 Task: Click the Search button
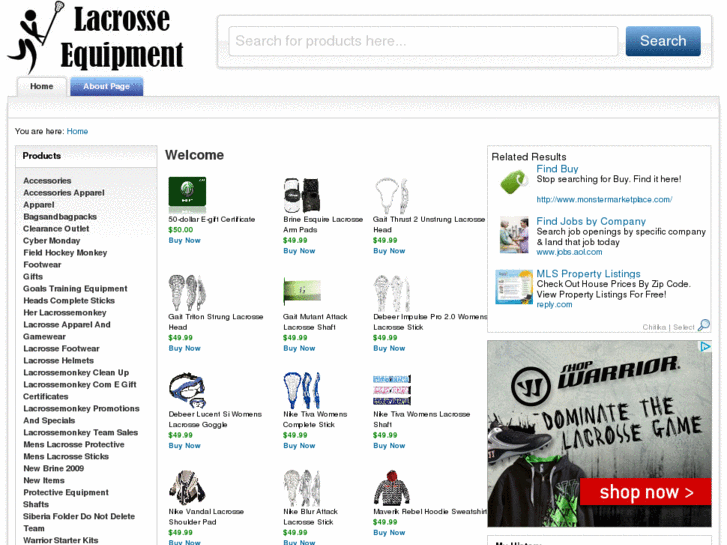663,41
